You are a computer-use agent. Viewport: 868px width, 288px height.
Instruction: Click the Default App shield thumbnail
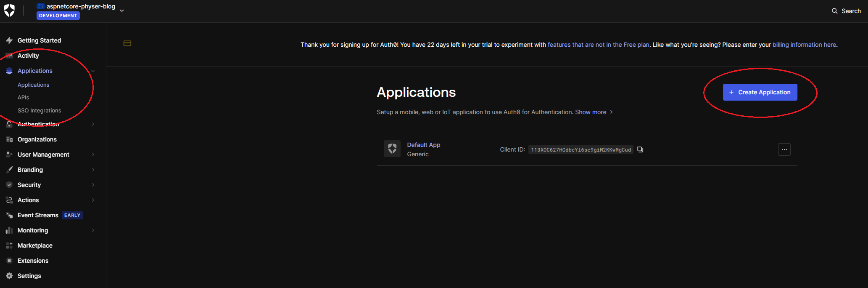coord(392,149)
